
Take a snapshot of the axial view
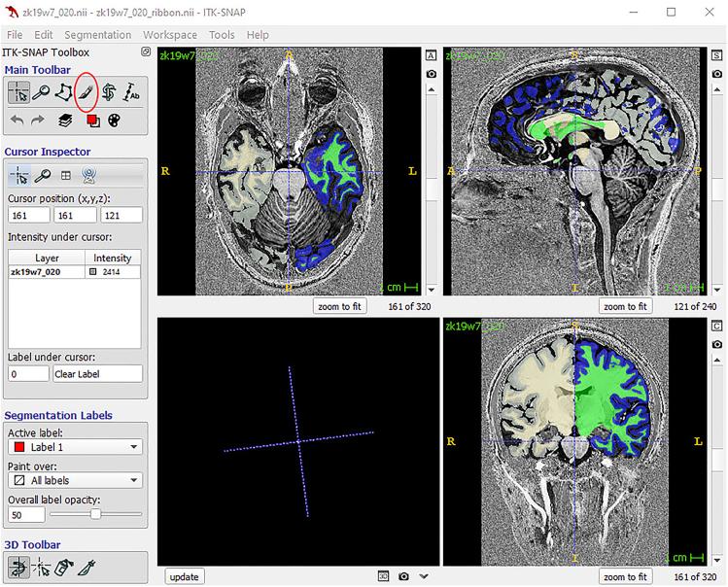coord(432,74)
